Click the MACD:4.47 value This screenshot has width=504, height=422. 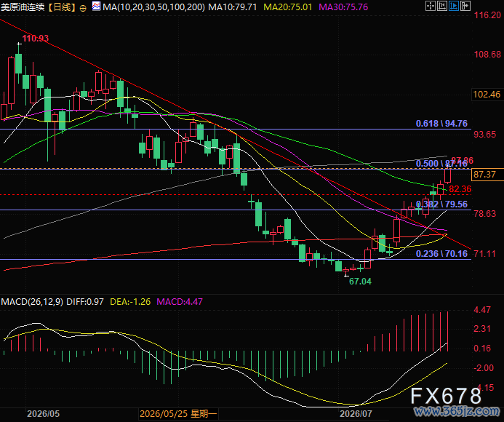point(180,302)
